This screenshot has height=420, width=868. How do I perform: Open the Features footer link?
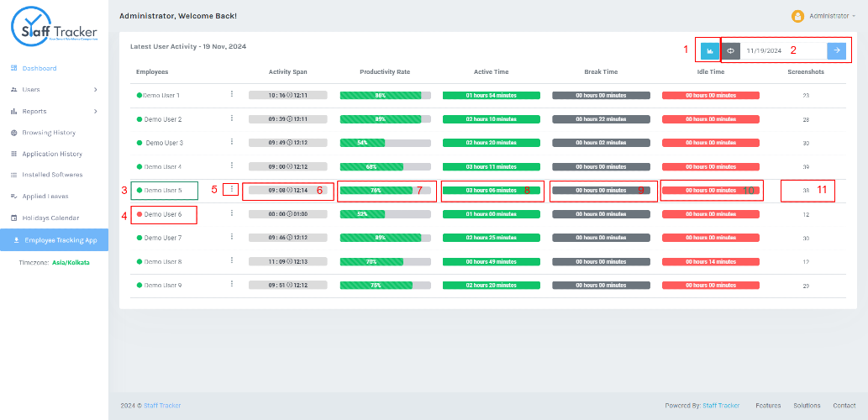click(768, 406)
